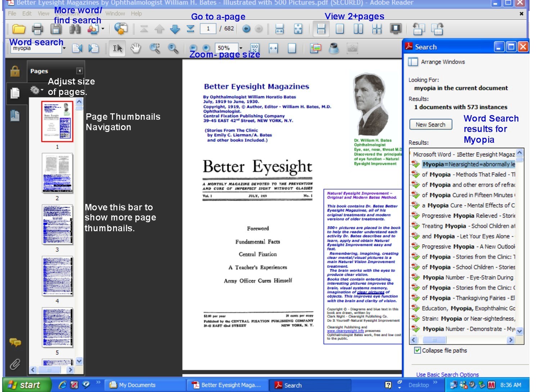
Task: Click the New Search button
Action: 431,124
